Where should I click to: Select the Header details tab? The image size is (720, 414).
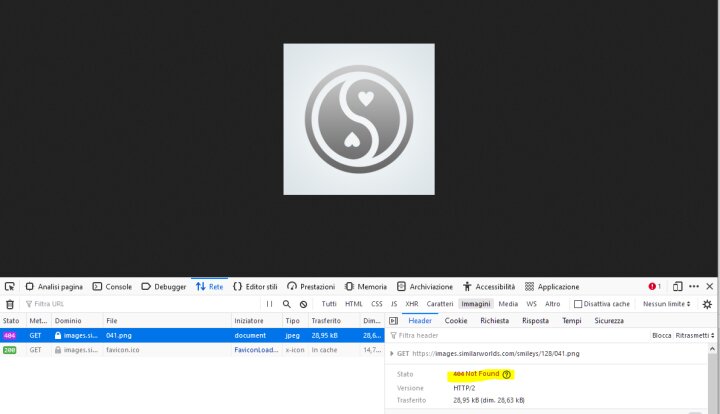tap(420, 320)
